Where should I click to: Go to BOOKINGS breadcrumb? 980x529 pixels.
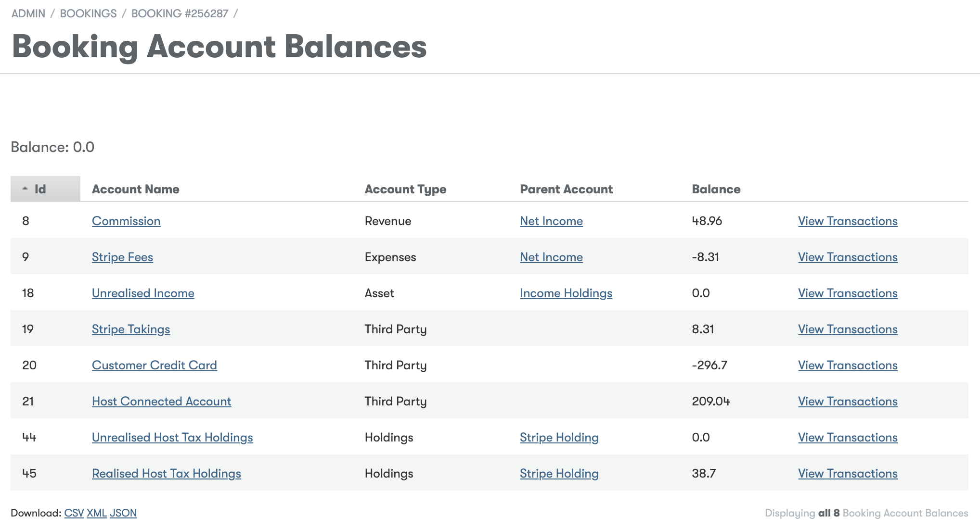tap(88, 13)
